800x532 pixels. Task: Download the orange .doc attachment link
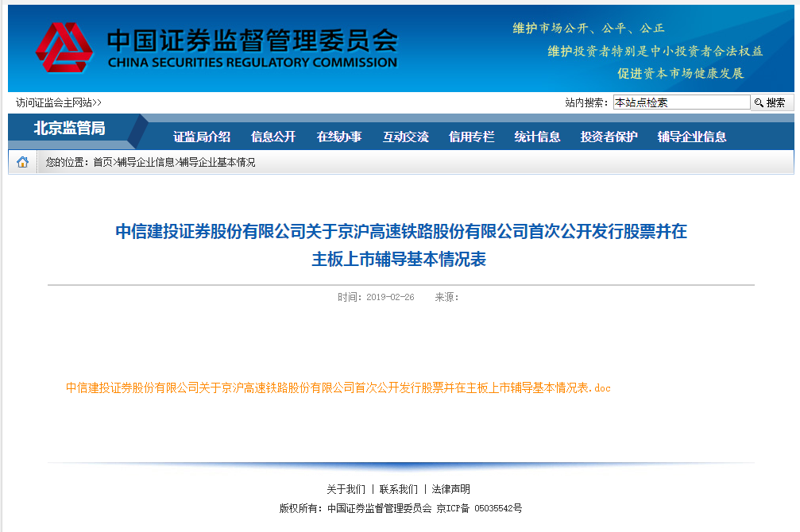tap(338, 387)
